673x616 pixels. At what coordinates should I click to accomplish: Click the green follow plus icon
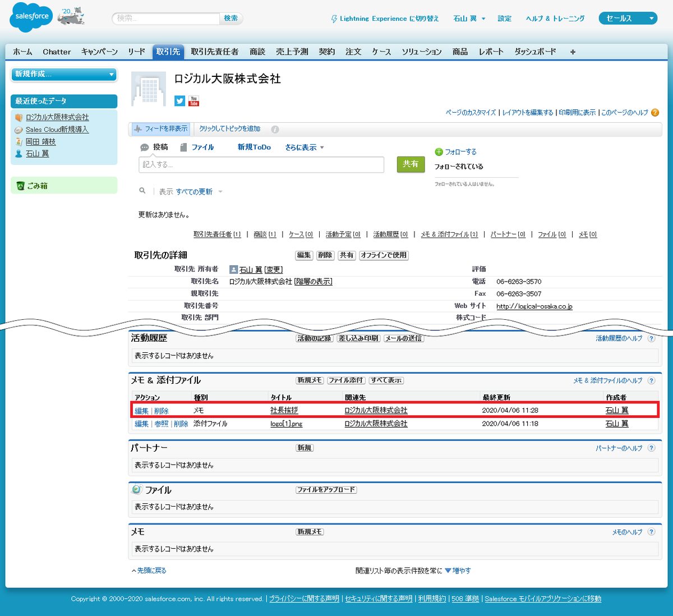pos(439,152)
